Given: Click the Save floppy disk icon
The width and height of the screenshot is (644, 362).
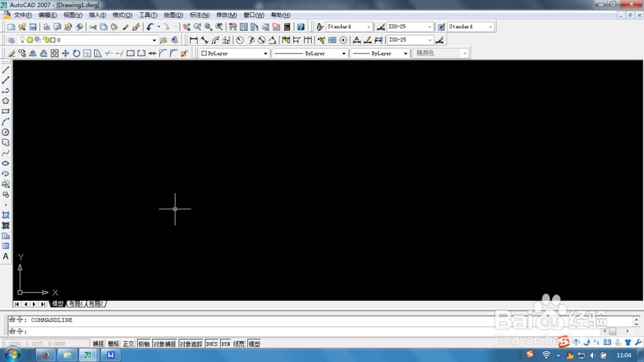Looking at the screenshot, I should click(33, 26).
